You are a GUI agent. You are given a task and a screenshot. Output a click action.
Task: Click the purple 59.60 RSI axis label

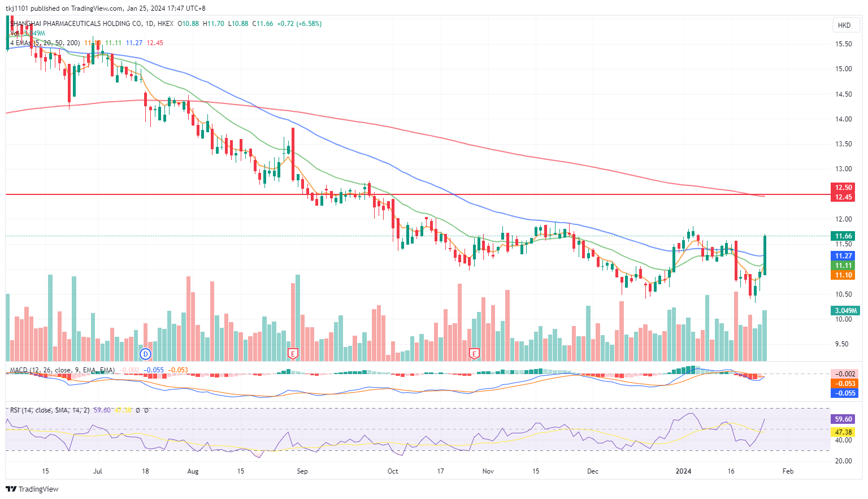pyautogui.click(x=843, y=419)
